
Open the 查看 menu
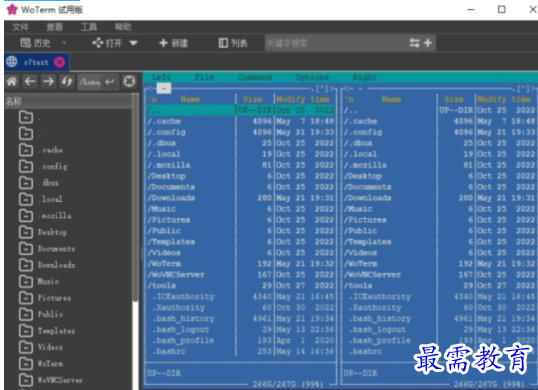(x=55, y=27)
